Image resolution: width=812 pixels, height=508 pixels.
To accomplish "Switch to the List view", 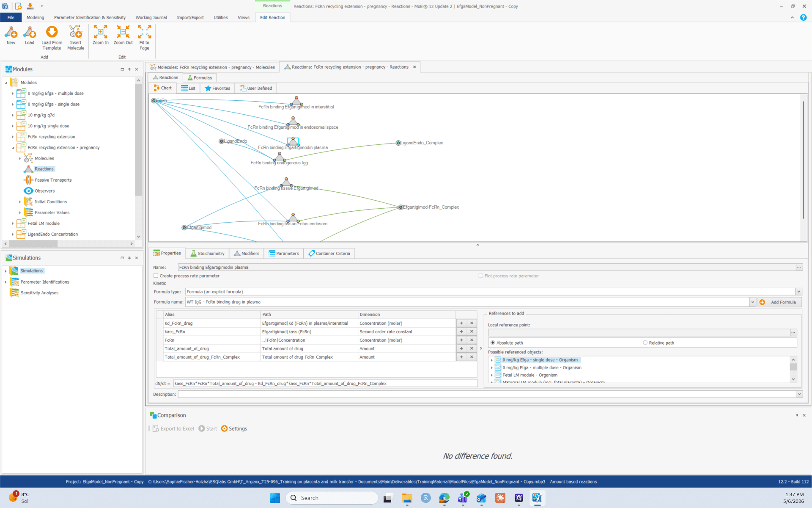I will click(188, 88).
